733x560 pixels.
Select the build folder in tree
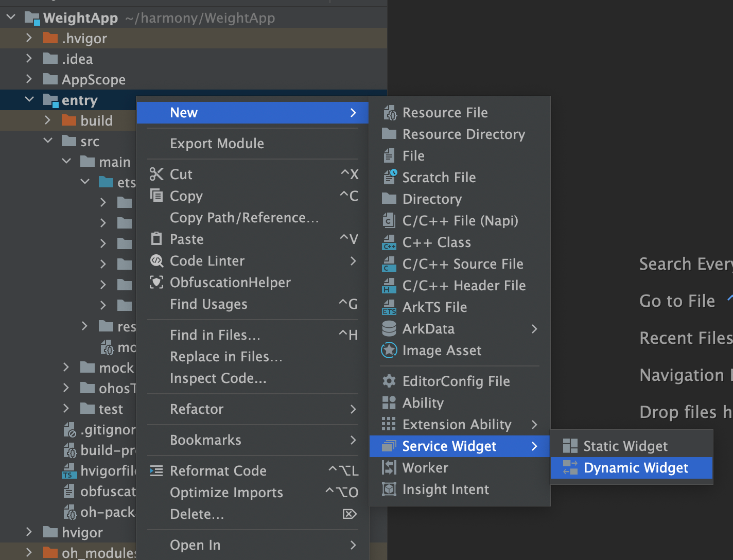(96, 120)
